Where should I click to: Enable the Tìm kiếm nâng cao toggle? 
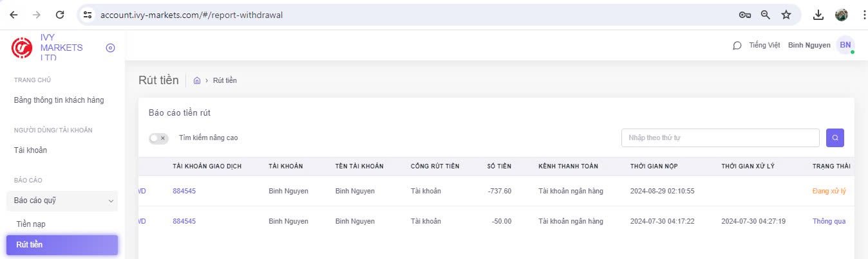[x=158, y=138]
